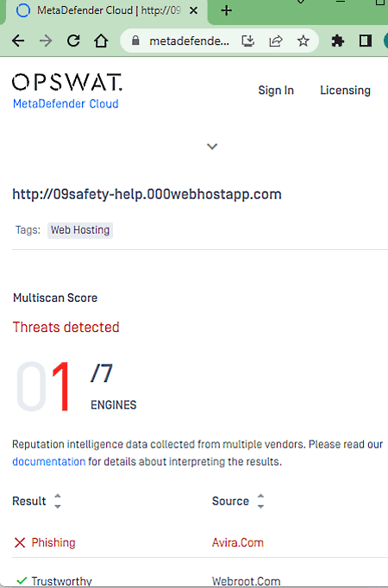The image size is (388, 588).
Task: Toggle the browser side panel icon
Action: [365, 41]
